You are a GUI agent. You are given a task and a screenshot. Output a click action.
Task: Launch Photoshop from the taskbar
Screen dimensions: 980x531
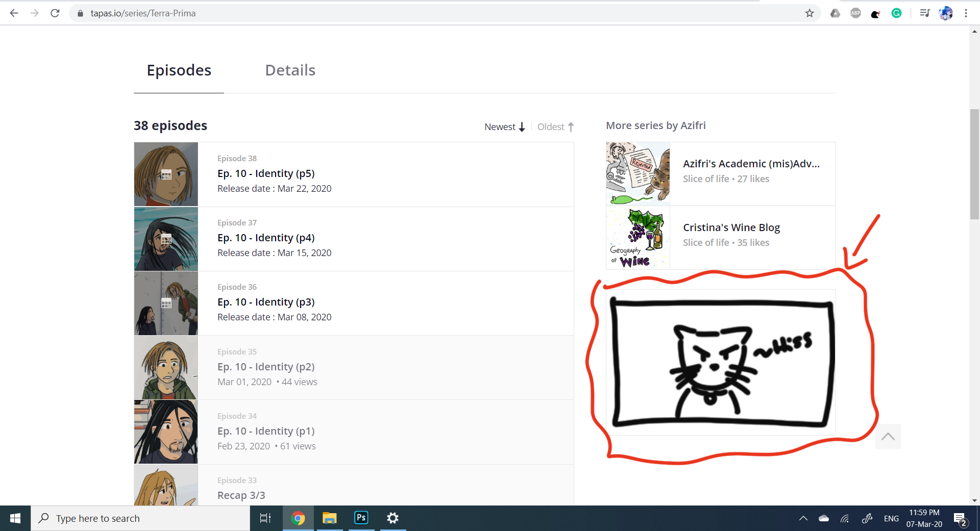(361, 518)
